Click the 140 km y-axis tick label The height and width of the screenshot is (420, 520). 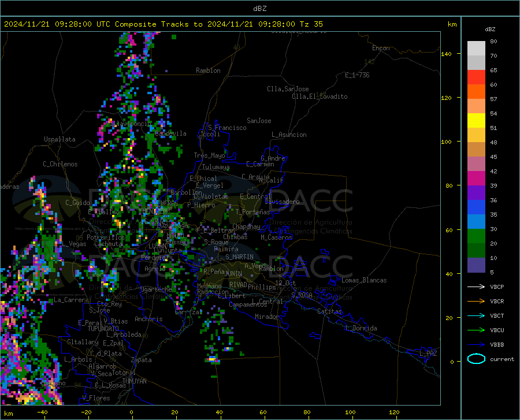[446, 54]
